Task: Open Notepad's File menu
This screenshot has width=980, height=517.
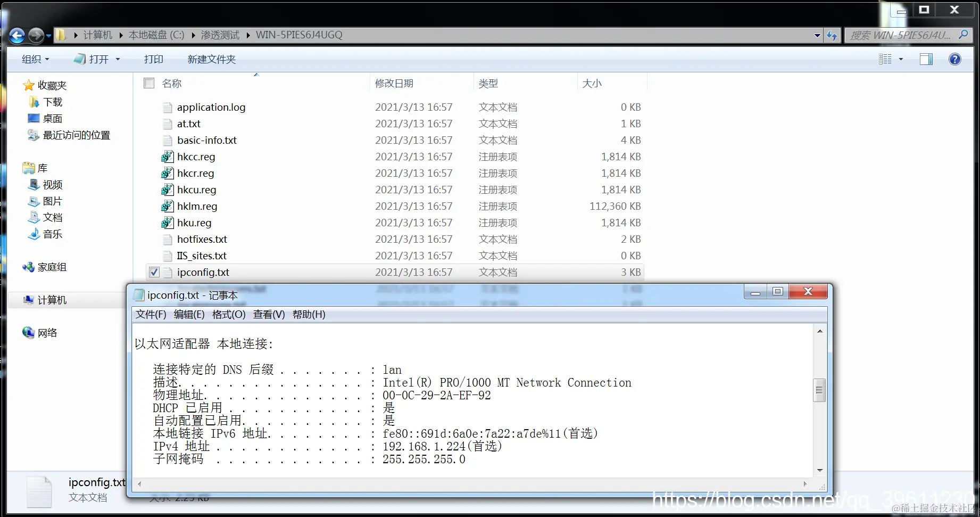Action: [151, 314]
